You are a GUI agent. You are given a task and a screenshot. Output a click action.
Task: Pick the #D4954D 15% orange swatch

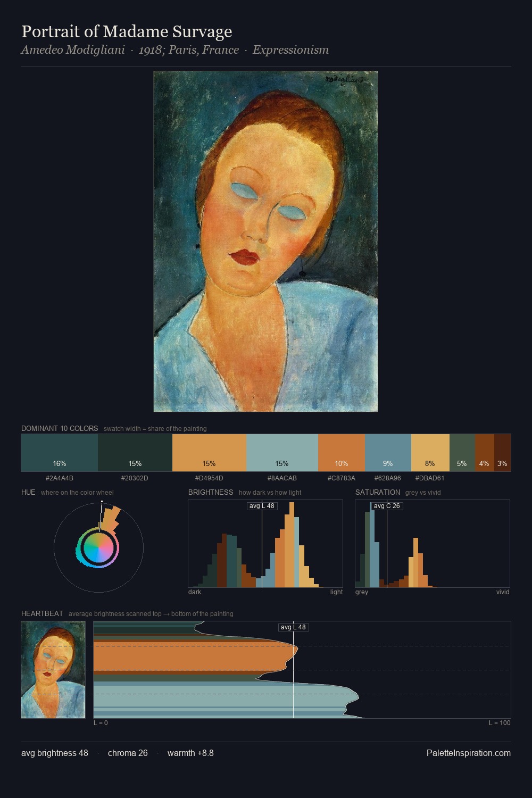pos(209,453)
